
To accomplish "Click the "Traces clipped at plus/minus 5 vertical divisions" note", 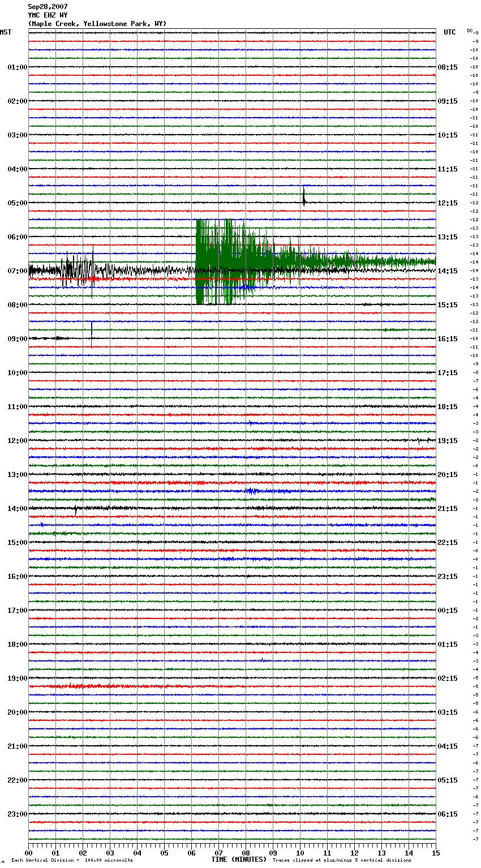I will click(342, 861).
